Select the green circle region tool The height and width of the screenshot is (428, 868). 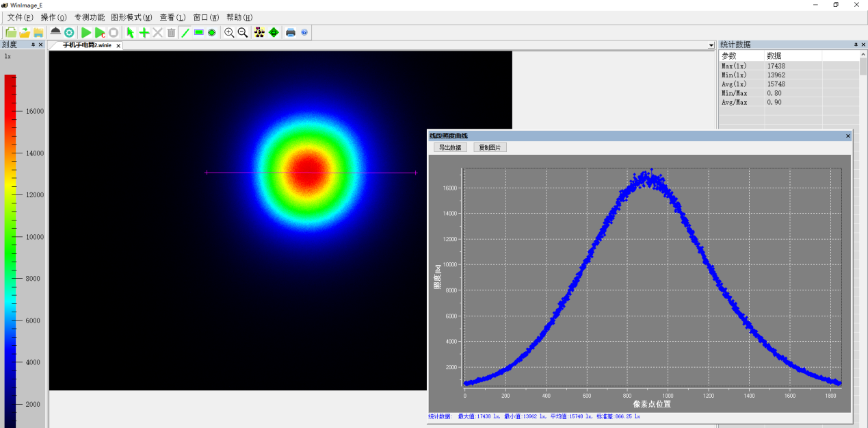pyautogui.click(x=212, y=32)
